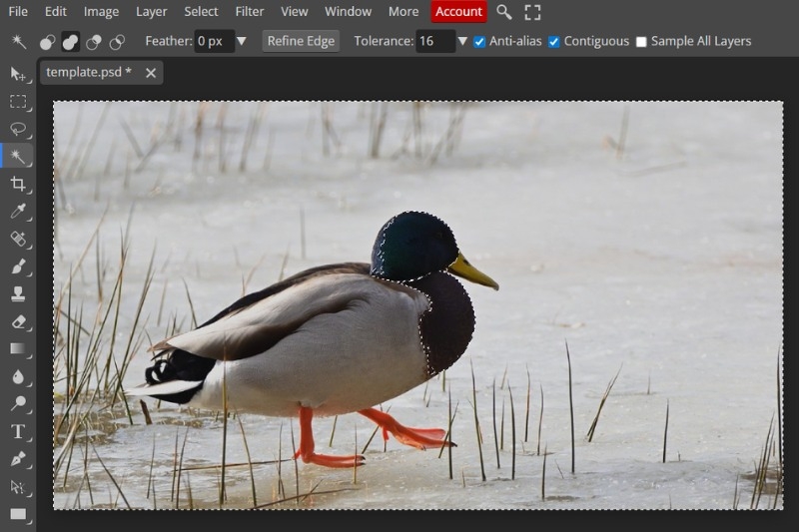Select the Dodge tool
The height and width of the screenshot is (532, 799).
(x=18, y=403)
